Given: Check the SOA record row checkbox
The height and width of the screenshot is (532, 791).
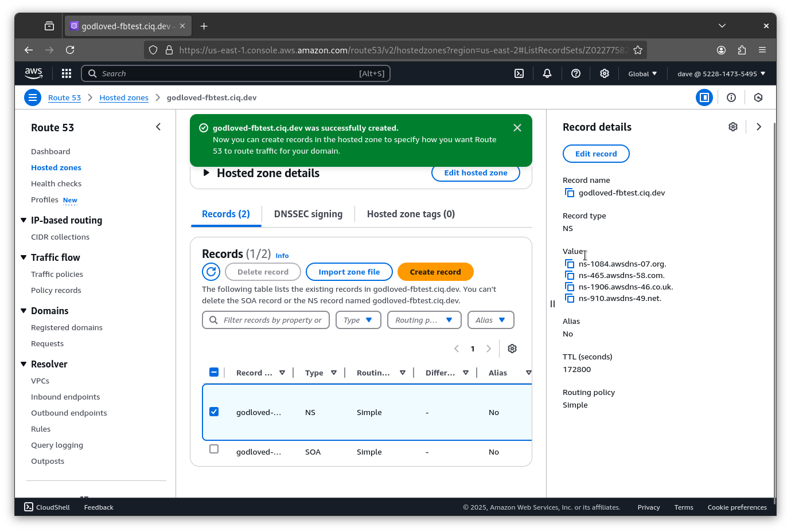Looking at the screenshot, I should pos(214,449).
